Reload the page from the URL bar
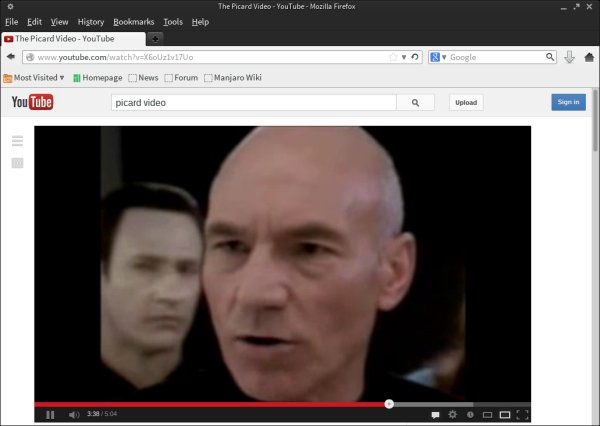The height and width of the screenshot is (426, 600). click(x=415, y=57)
